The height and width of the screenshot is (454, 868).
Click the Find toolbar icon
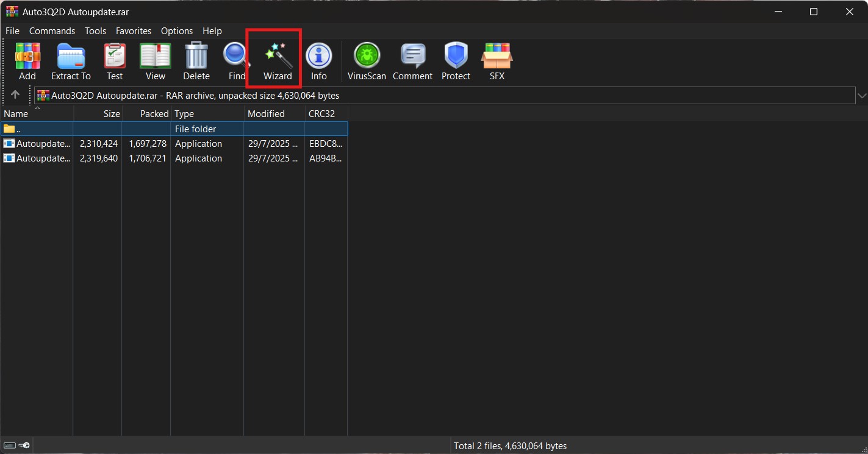point(235,62)
